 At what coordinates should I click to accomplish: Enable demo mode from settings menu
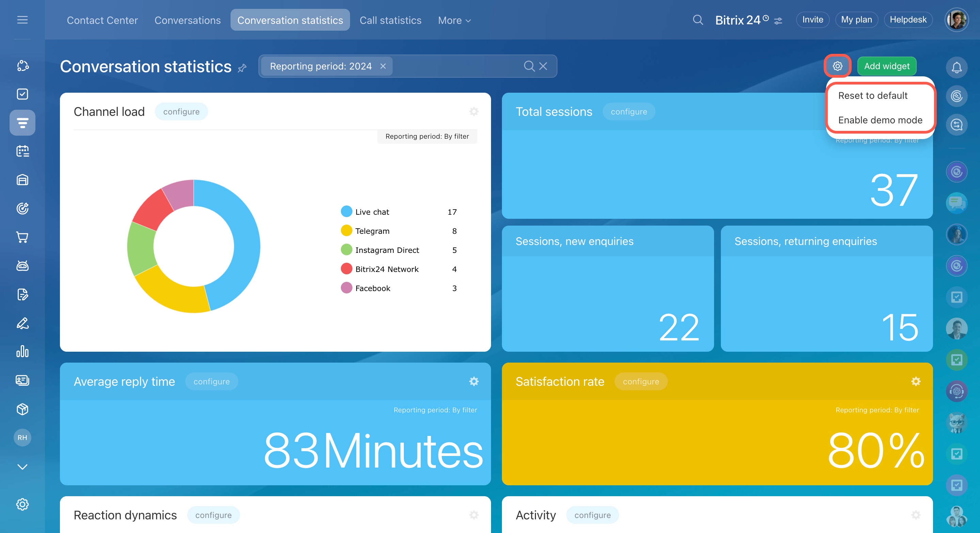tap(880, 120)
